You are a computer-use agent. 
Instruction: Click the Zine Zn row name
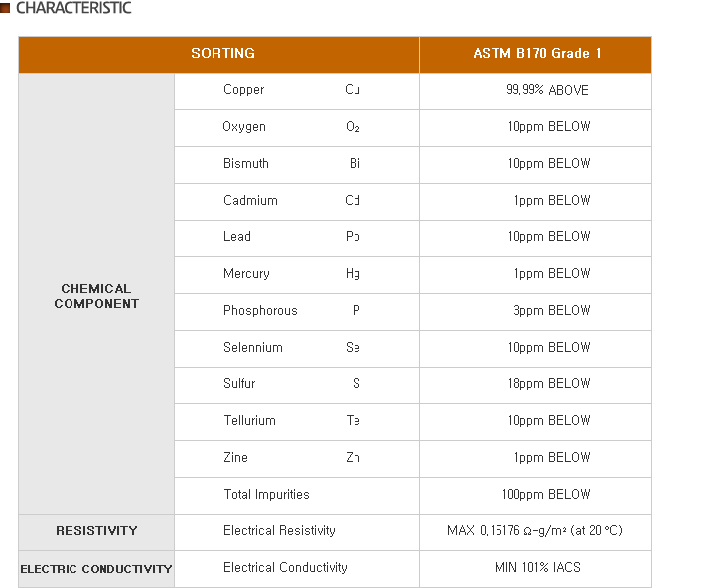click(235, 458)
